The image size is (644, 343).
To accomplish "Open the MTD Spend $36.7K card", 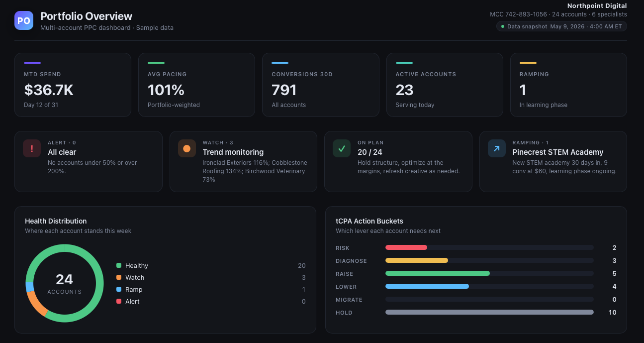I will (73, 85).
